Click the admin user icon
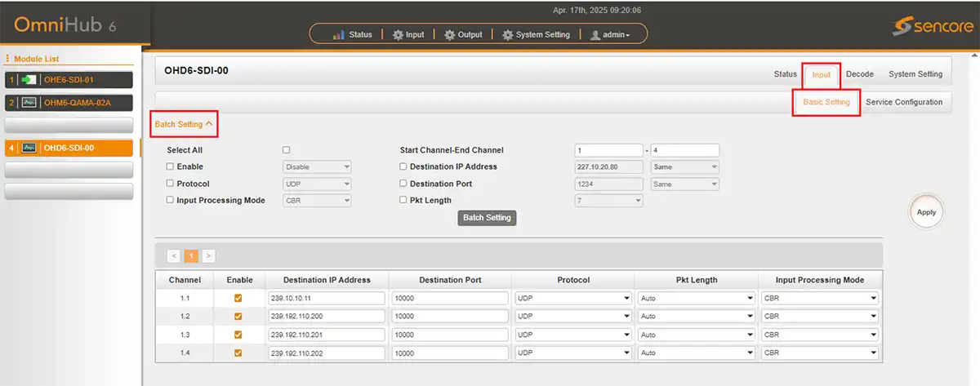 (595, 34)
